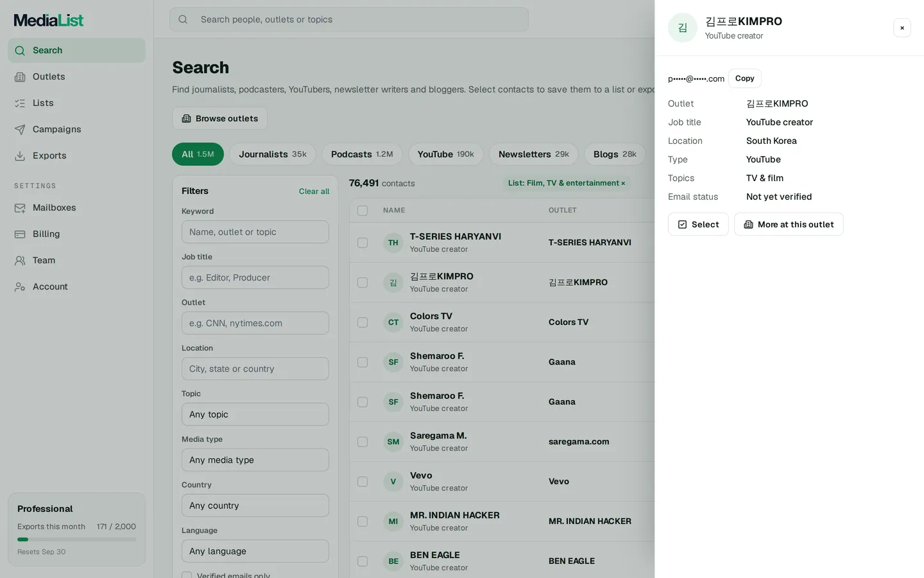The height and width of the screenshot is (578, 924).
Task: Click the Job title filter input
Action: coord(255,277)
